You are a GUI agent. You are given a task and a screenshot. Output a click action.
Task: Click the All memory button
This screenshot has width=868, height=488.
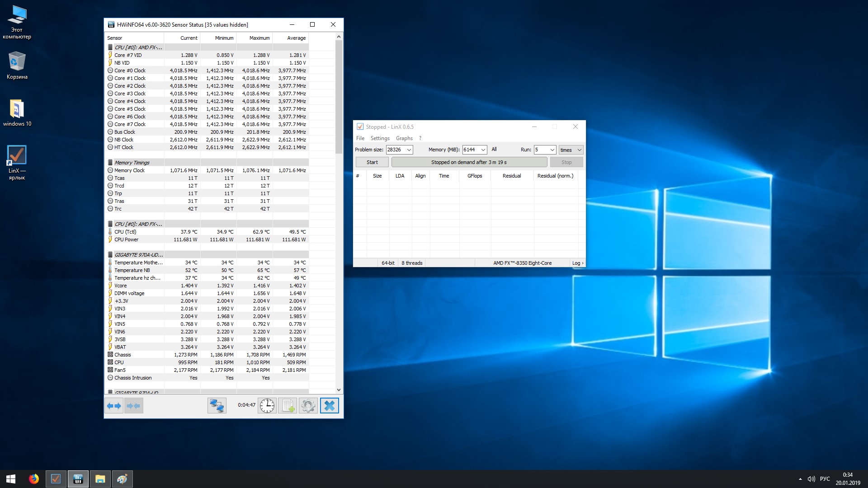coord(494,150)
